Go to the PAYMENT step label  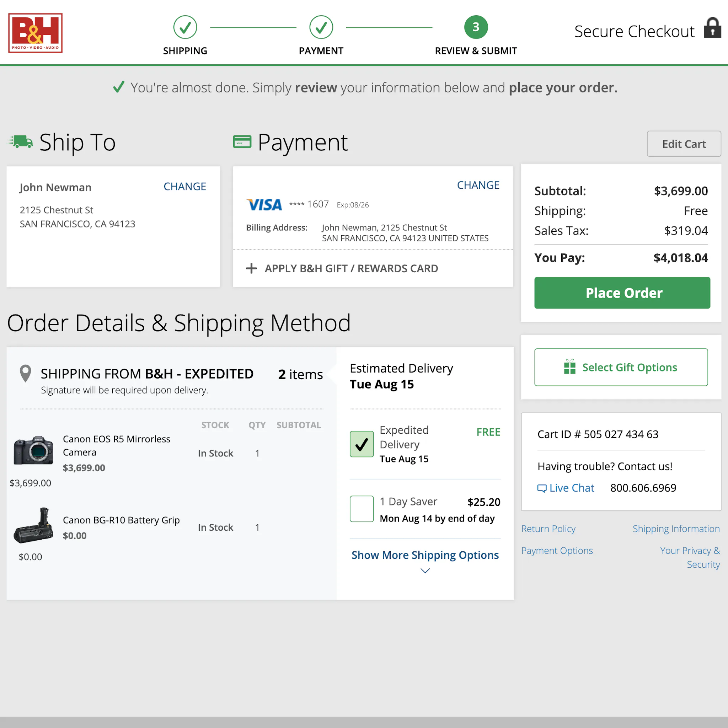[x=321, y=51]
